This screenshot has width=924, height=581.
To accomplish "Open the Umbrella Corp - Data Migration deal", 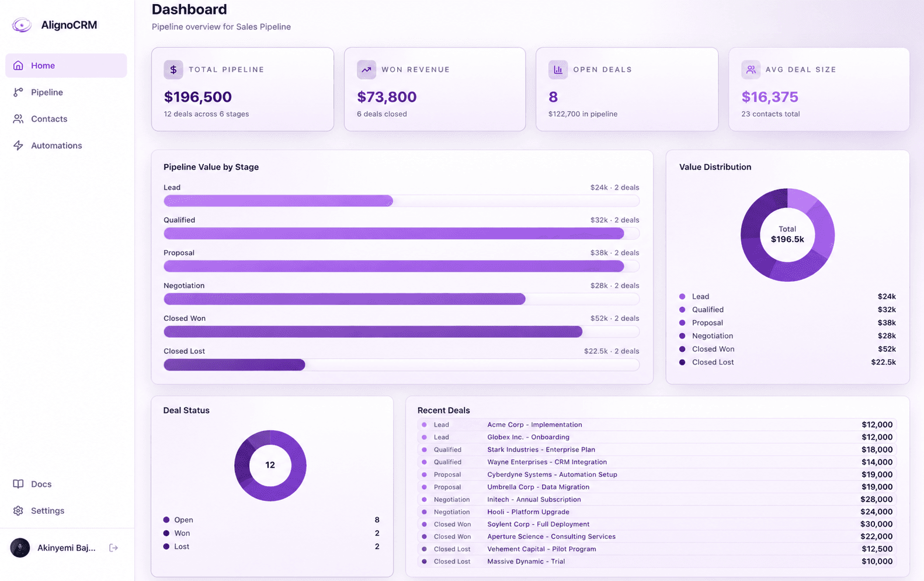I will (657, 487).
